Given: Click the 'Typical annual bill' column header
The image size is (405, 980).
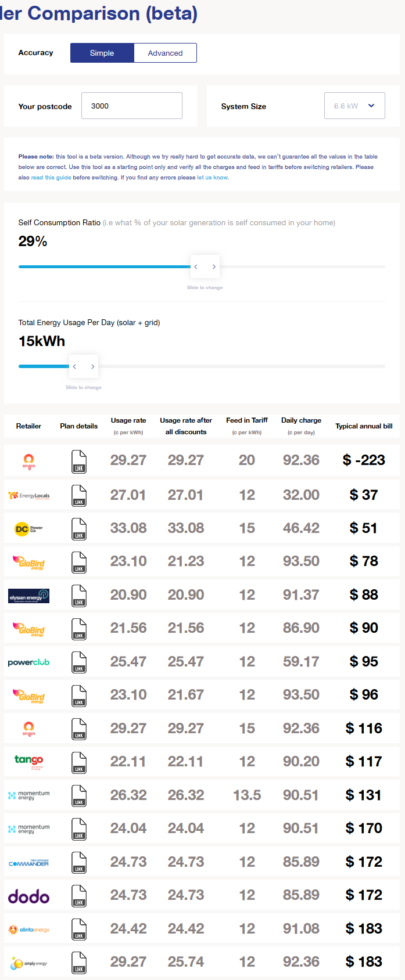Looking at the screenshot, I should click(x=364, y=426).
